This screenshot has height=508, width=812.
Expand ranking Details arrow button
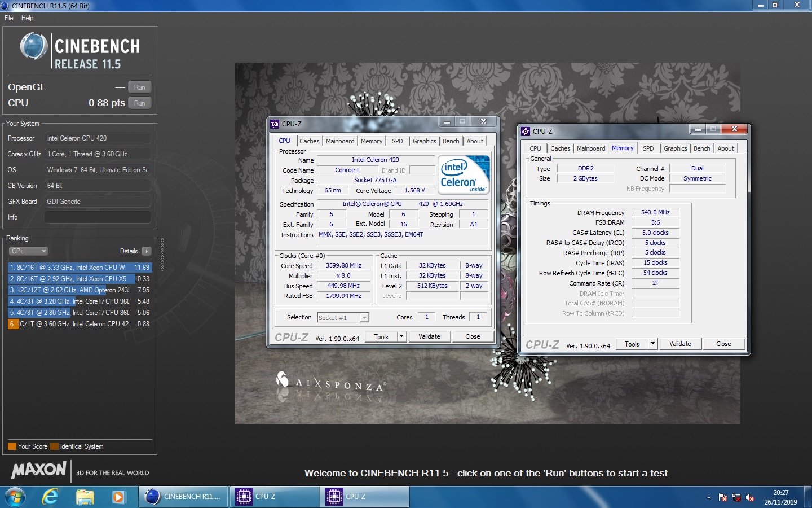pos(146,251)
